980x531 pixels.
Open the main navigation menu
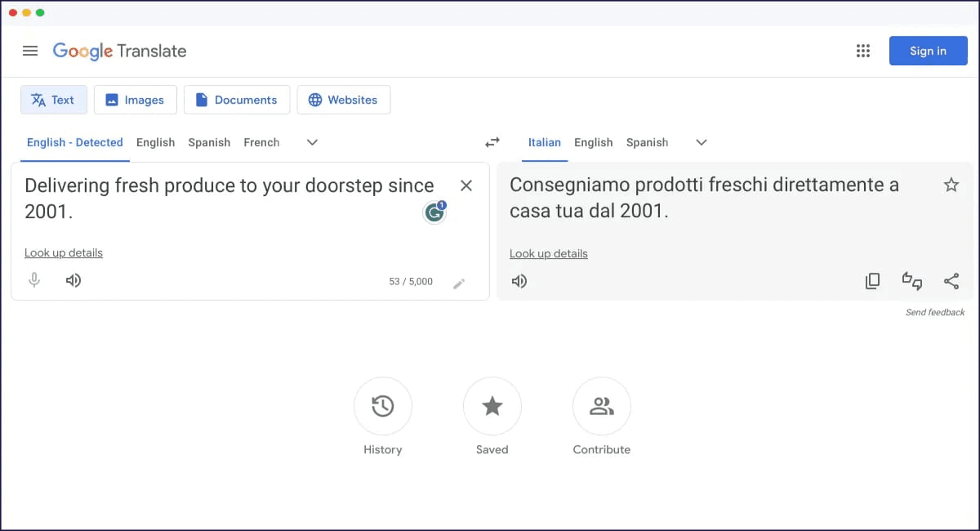(x=30, y=50)
